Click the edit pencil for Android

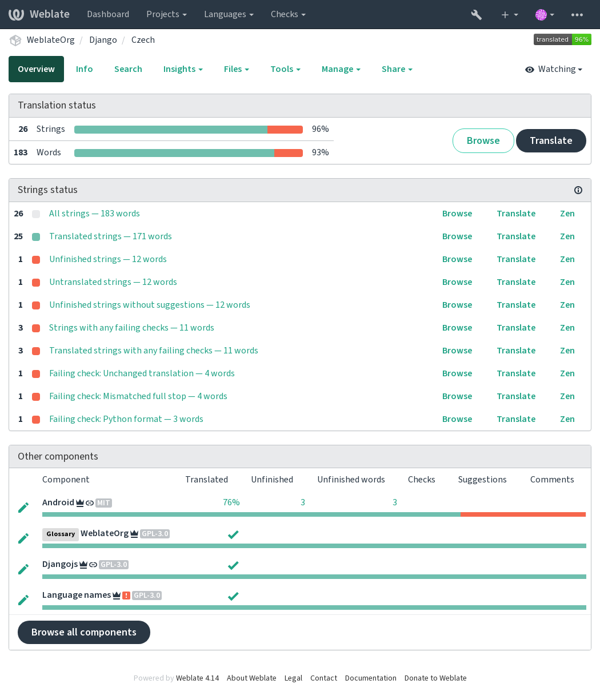(x=23, y=508)
